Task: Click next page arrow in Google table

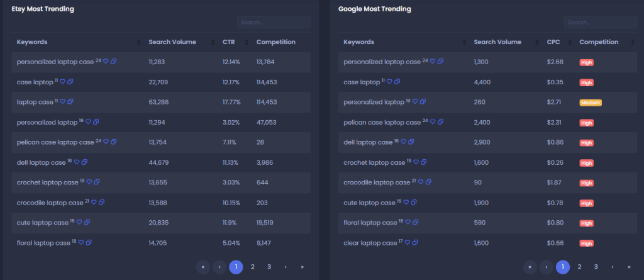Action: pyautogui.click(x=612, y=267)
